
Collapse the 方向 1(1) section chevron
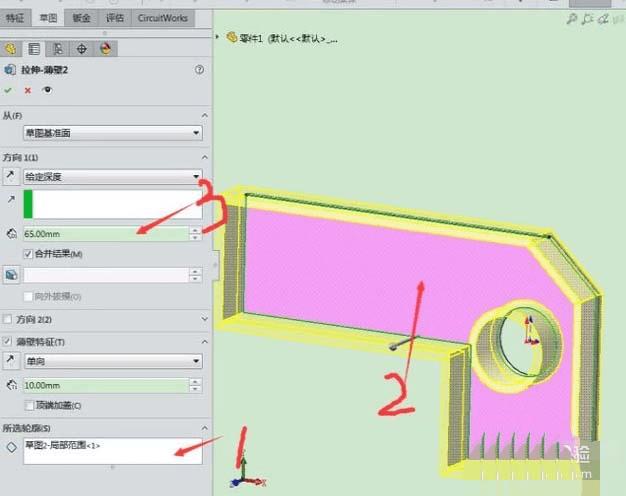coord(205,157)
